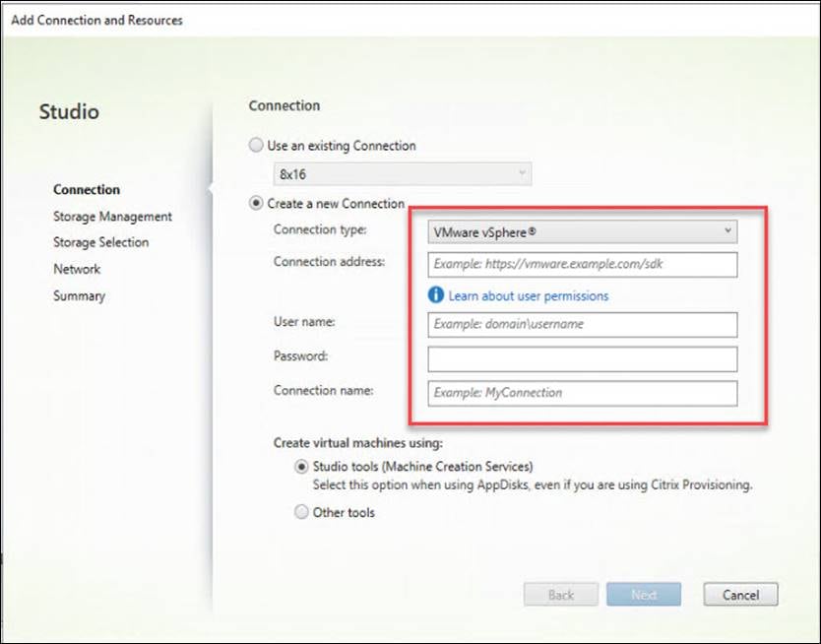Select Use an existing Connection option
Image resolution: width=821 pixels, height=644 pixels.
[256, 146]
